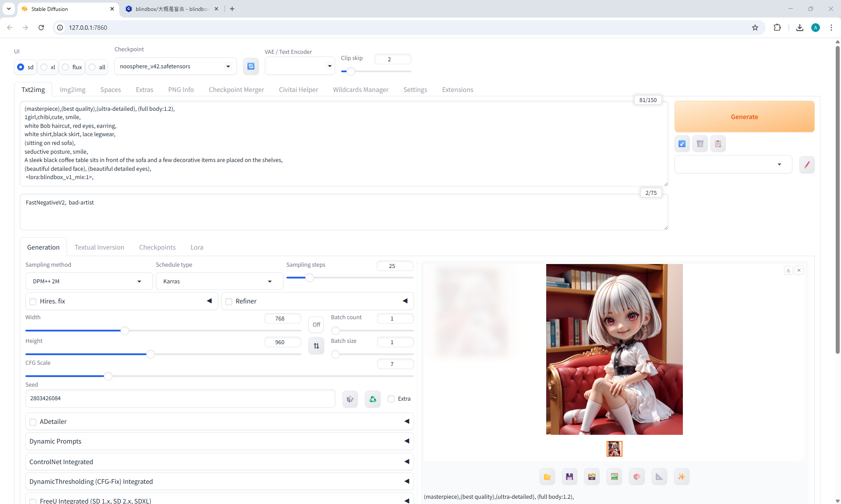Enable the ADetailer checkbox
This screenshot has width=841, height=504.
coord(33,422)
